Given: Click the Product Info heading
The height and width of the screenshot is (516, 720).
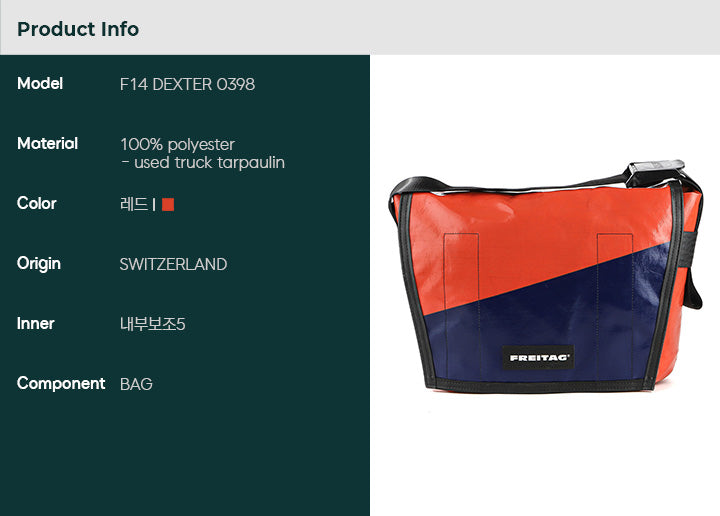Looking at the screenshot, I should coord(78,29).
